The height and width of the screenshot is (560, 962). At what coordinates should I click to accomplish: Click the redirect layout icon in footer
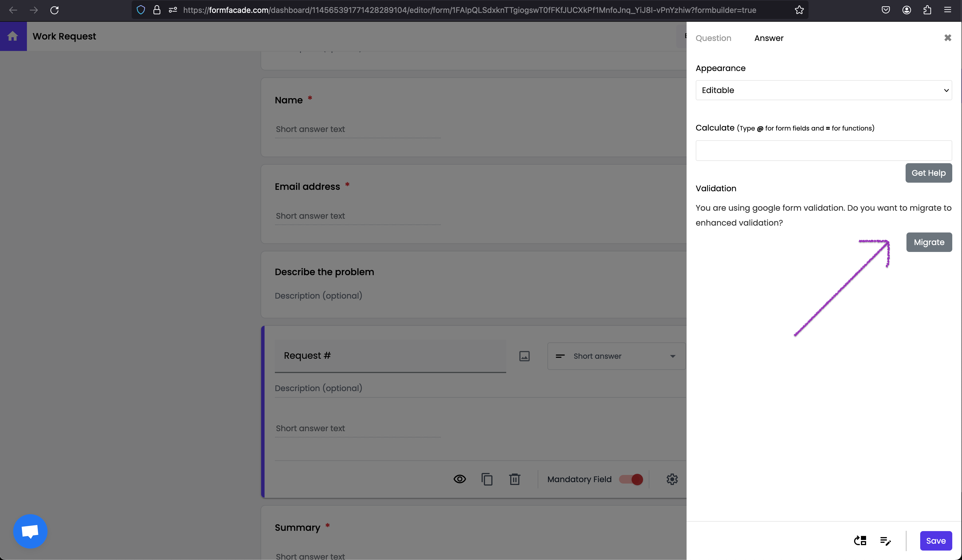(x=860, y=541)
